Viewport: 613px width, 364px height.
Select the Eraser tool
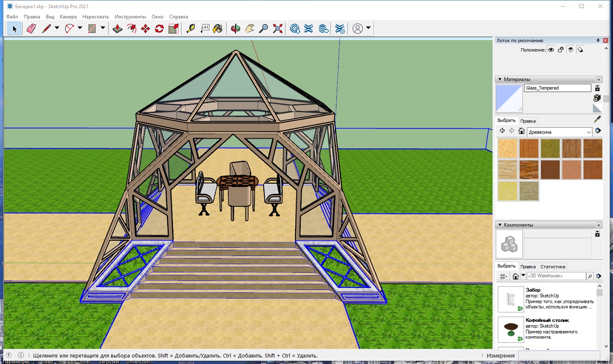[31, 29]
